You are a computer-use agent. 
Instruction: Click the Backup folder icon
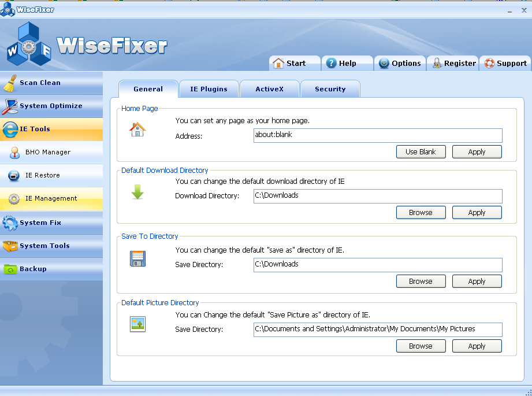[x=10, y=269]
